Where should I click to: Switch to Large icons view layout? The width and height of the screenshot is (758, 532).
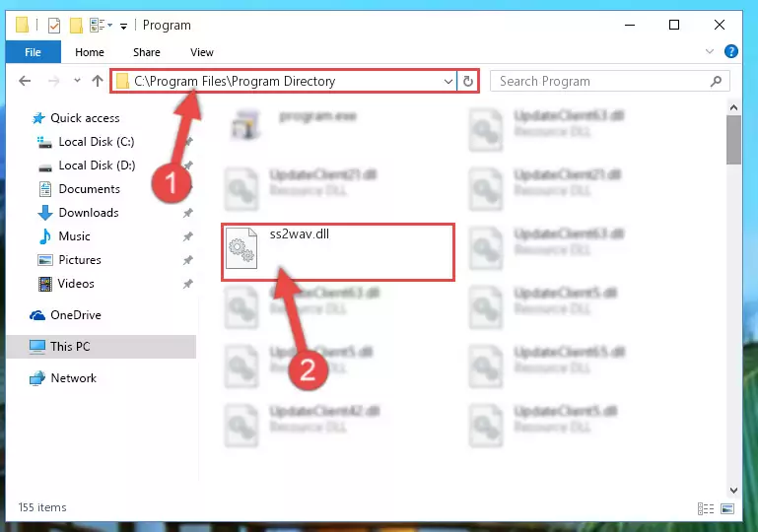tap(727, 508)
